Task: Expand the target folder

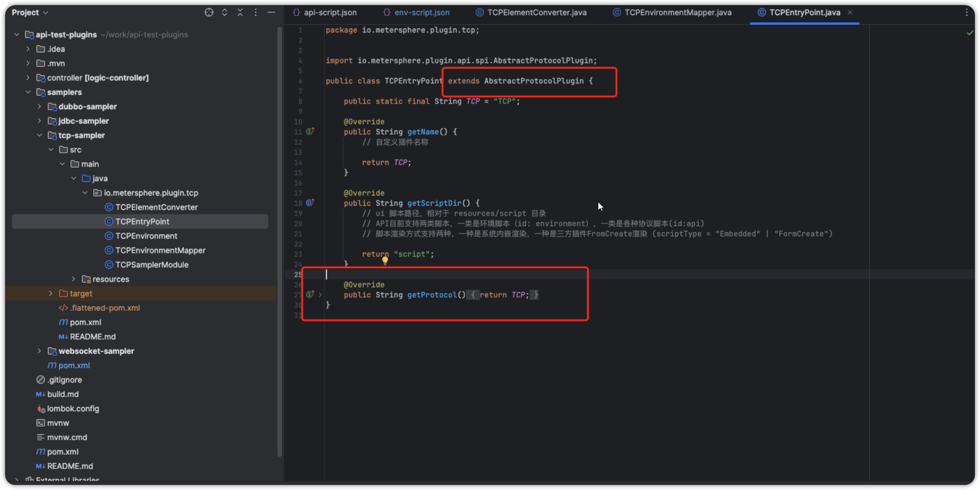Action: 51,293
